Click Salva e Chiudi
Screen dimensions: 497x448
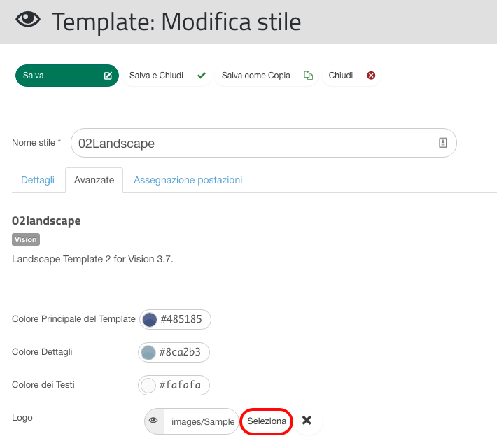[x=167, y=76]
